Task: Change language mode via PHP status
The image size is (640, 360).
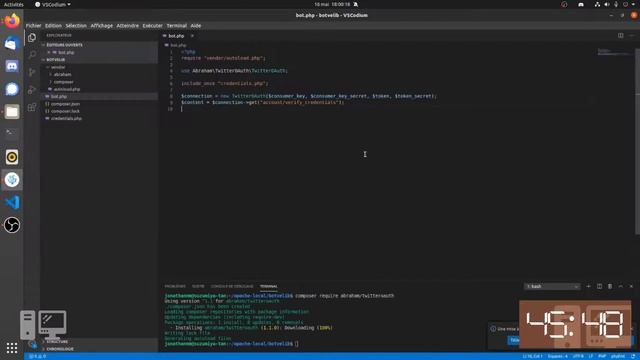Action: tap(602, 356)
